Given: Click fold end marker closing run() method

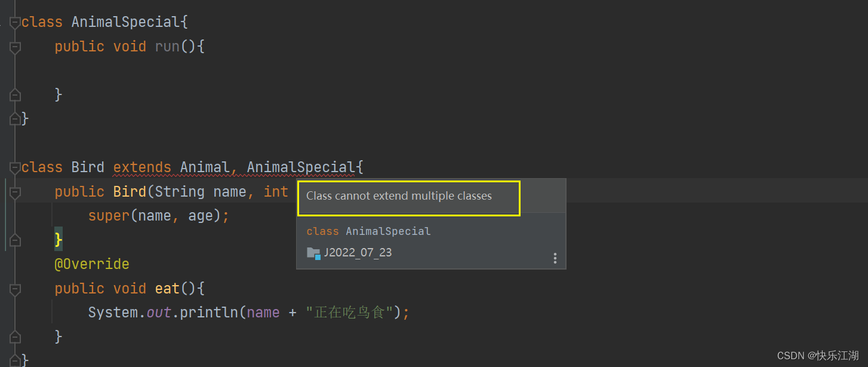Looking at the screenshot, I should point(15,95).
